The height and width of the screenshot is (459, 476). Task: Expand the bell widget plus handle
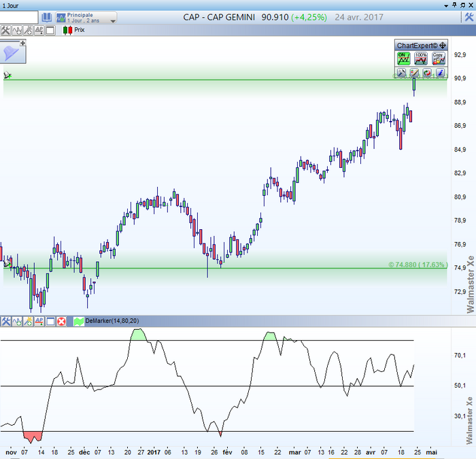pyautogui.click(x=22, y=43)
